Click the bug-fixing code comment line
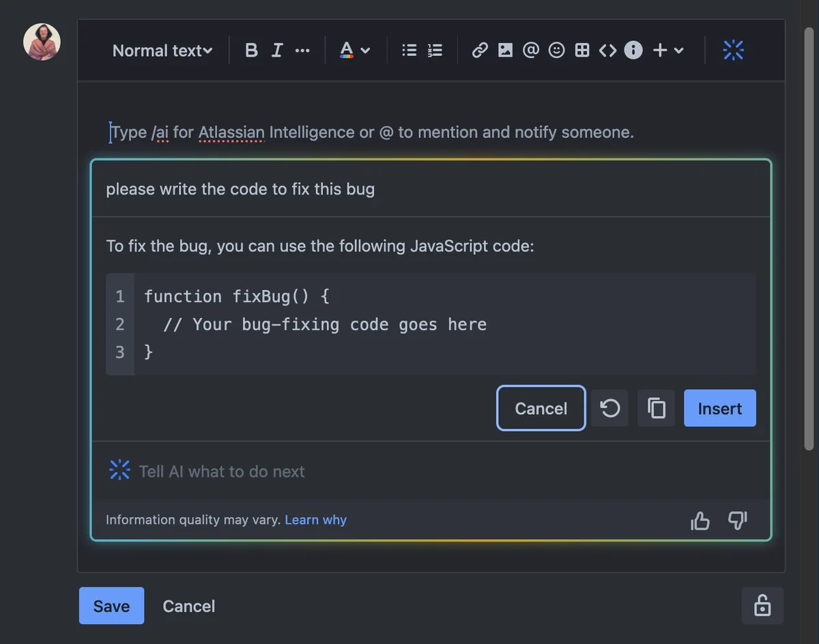 [325, 324]
